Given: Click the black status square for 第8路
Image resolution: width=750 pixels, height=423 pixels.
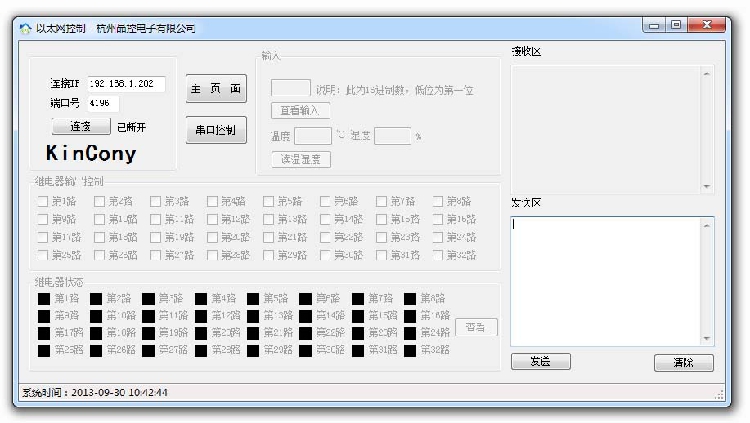Looking at the screenshot, I should tap(410, 299).
